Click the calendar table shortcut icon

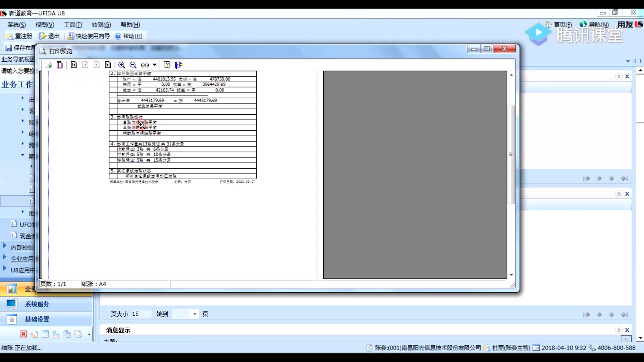pyautogui.click(x=45, y=334)
